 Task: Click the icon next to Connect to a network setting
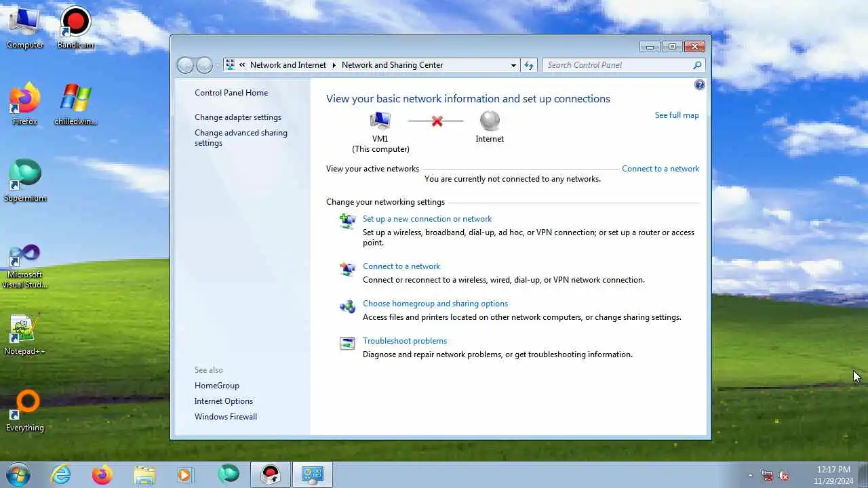pos(347,269)
